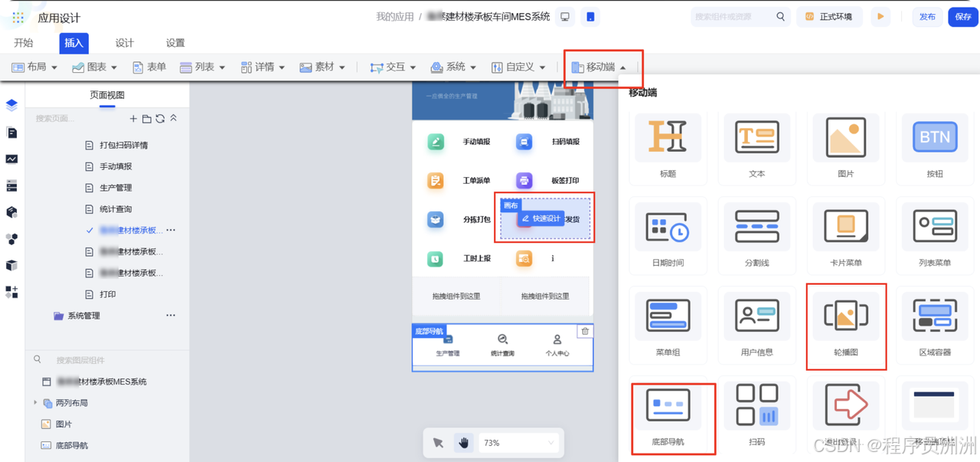The height and width of the screenshot is (462, 980).
Task: Focus the 搜索组件或资源 search field
Action: click(740, 17)
